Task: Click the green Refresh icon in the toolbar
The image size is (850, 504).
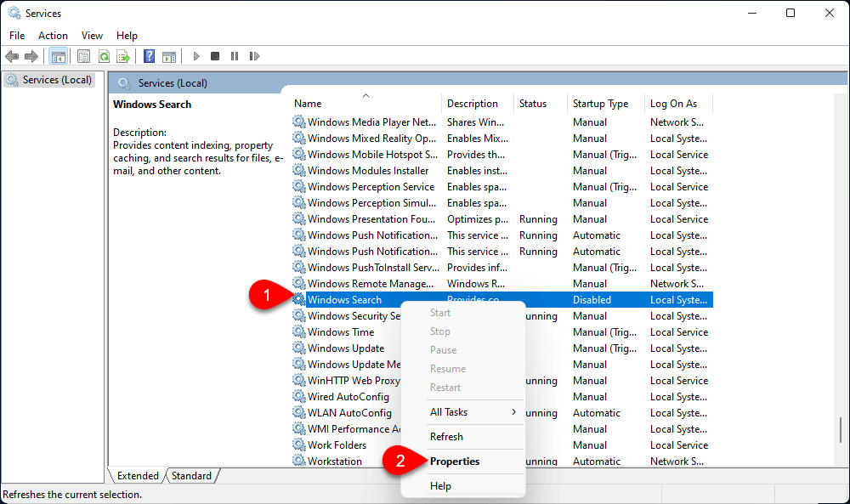Action: (x=104, y=56)
